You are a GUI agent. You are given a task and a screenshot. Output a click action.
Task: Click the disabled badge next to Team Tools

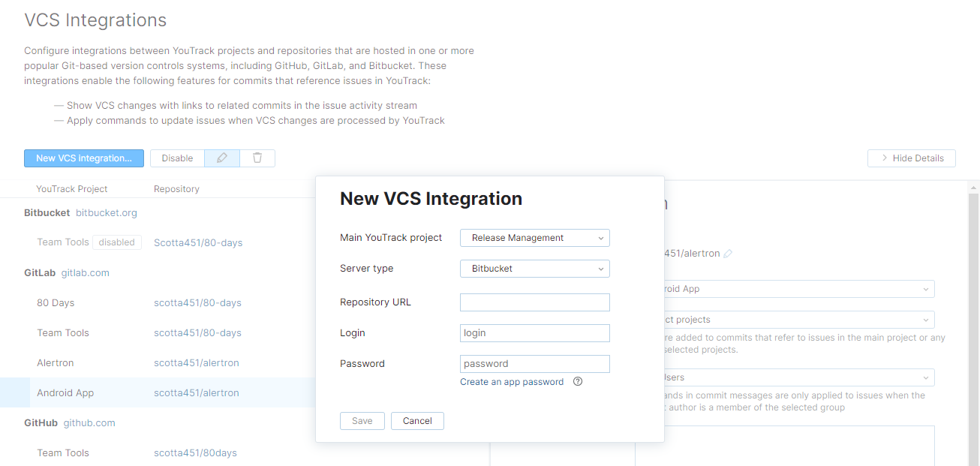pyautogui.click(x=116, y=242)
